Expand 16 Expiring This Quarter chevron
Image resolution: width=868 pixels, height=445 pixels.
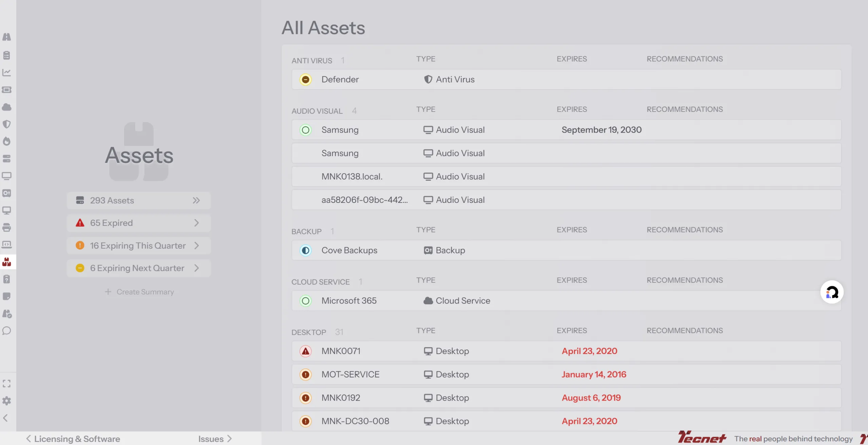(196, 246)
